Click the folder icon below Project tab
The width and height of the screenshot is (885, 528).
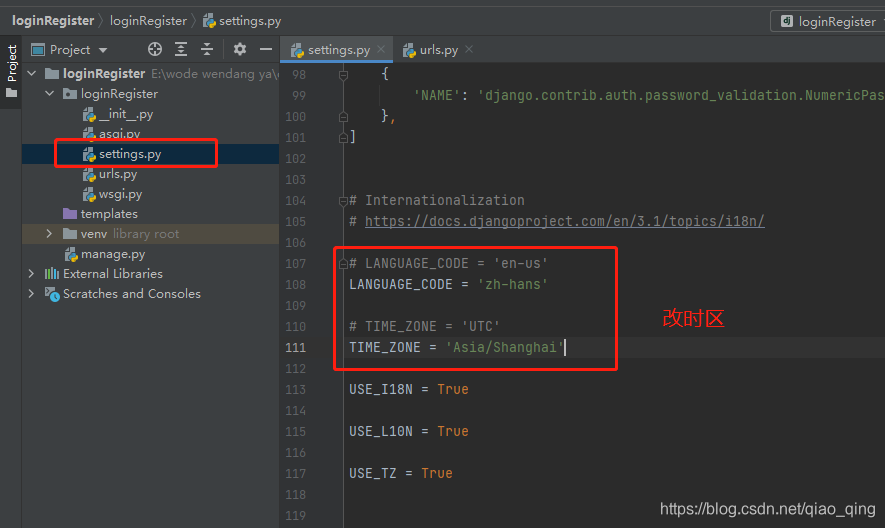pos(11,93)
